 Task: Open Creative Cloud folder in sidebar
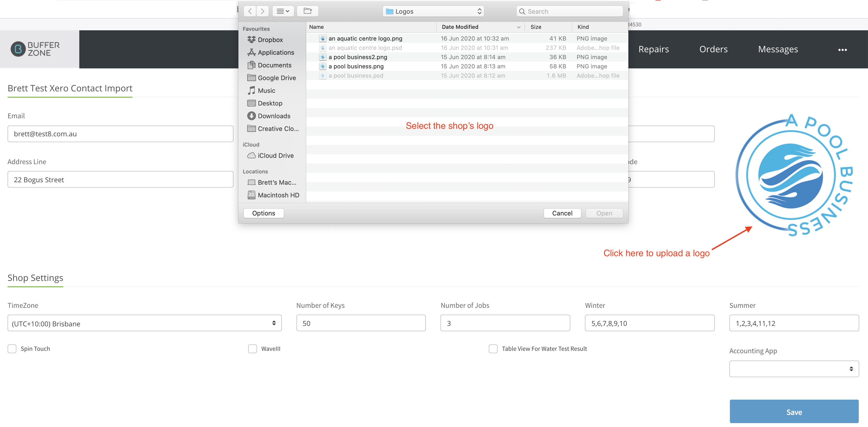(x=273, y=128)
